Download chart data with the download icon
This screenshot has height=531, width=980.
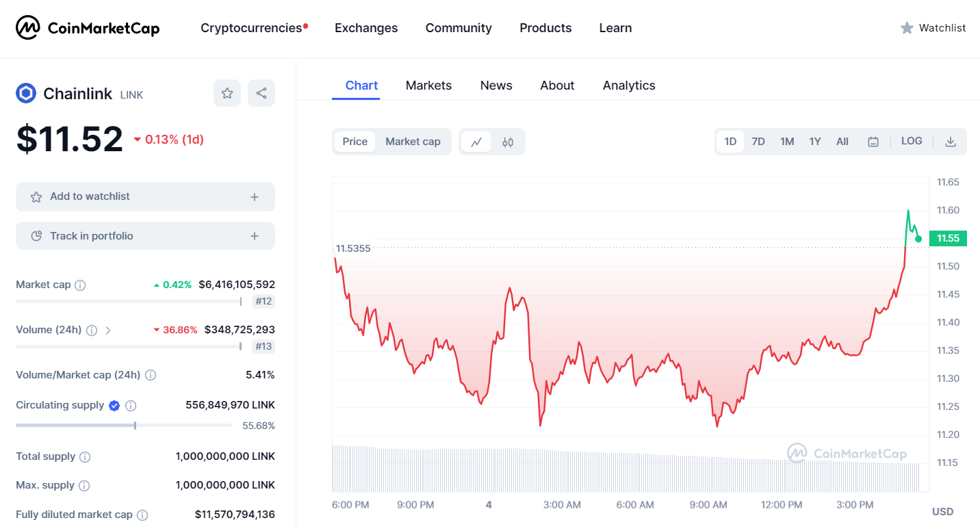(950, 142)
